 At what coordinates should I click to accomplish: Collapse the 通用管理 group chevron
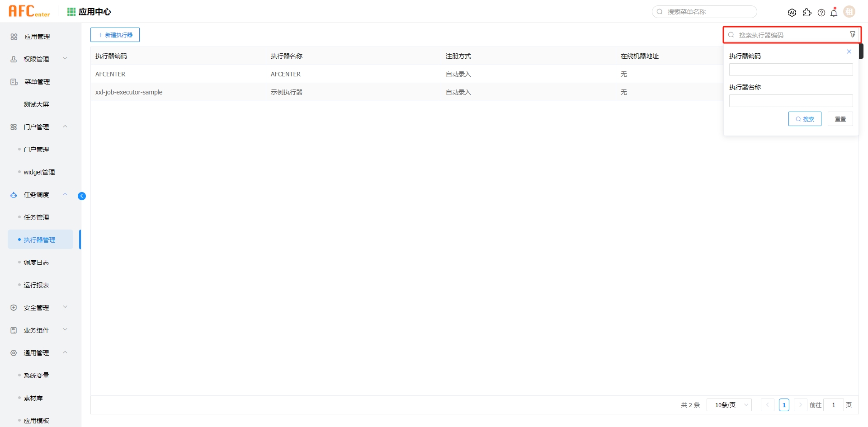65,352
